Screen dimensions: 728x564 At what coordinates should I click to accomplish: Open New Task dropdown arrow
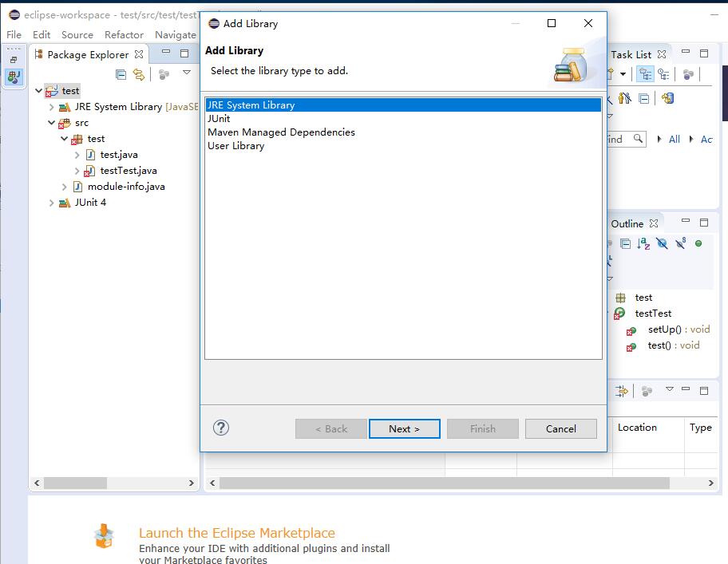click(623, 73)
